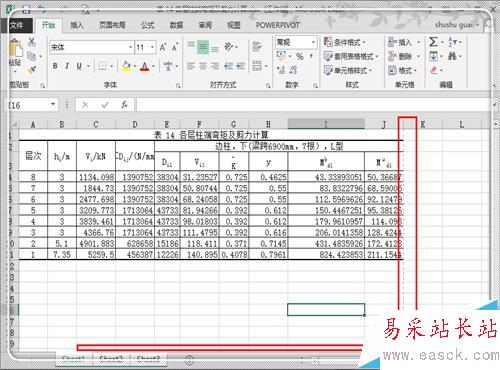Increase font size with larger A icon
This screenshot has width=500, height=370.
click(x=163, y=48)
